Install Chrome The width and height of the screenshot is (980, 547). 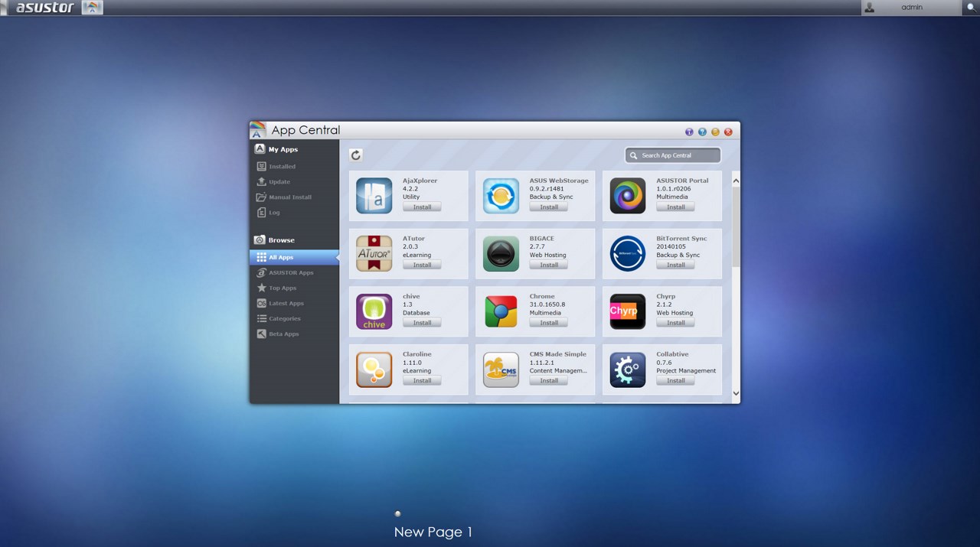(549, 323)
